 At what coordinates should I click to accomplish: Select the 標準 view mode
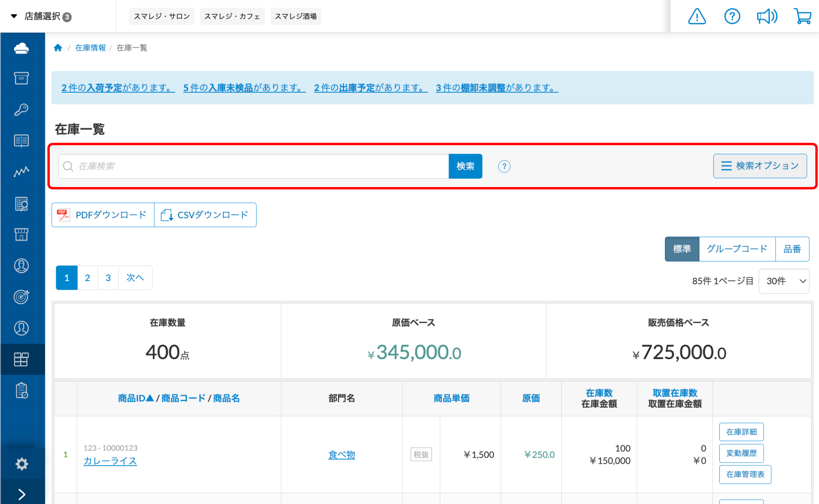click(682, 249)
